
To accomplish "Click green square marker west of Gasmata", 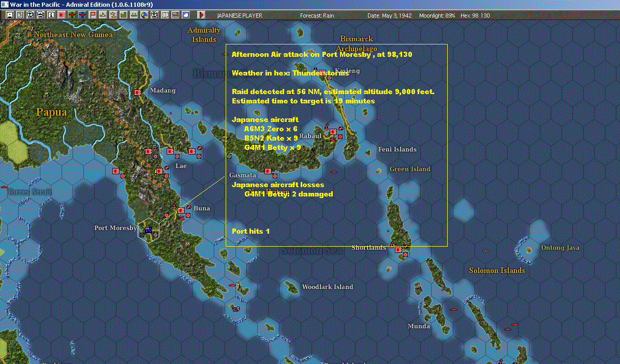I will point(229,157).
